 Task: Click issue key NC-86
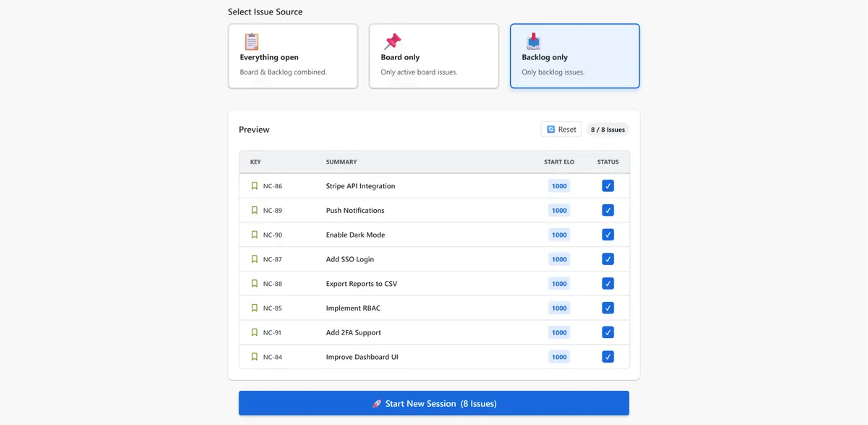[273, 186]
